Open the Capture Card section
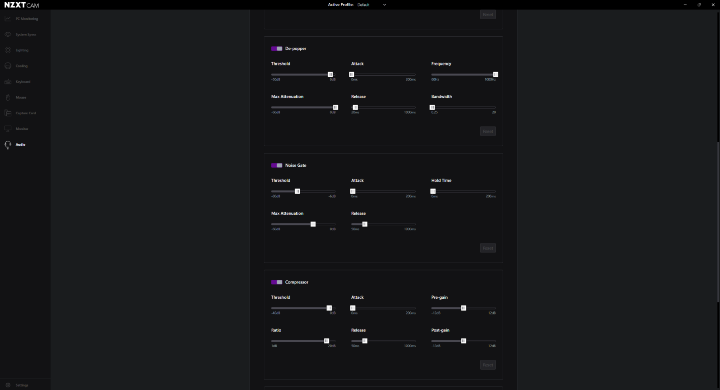Image resolution: width=720 pixels, height=390 pixels. 20,113
